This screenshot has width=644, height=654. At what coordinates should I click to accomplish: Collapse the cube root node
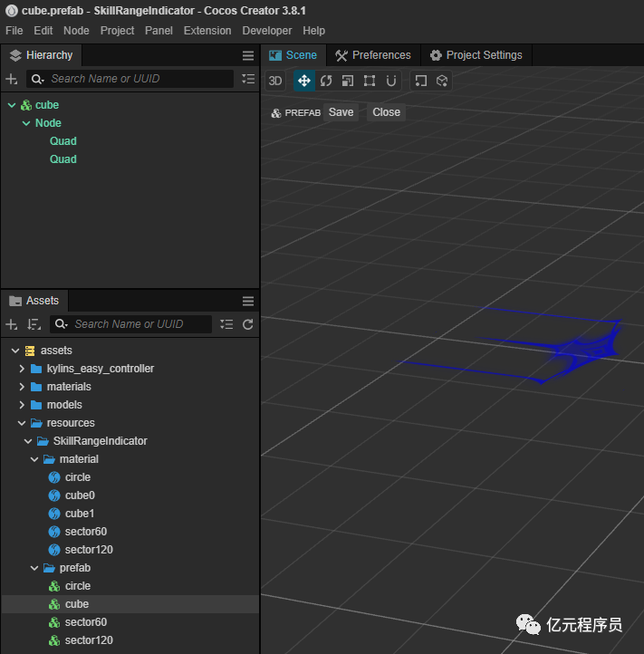tap(12, 105)
